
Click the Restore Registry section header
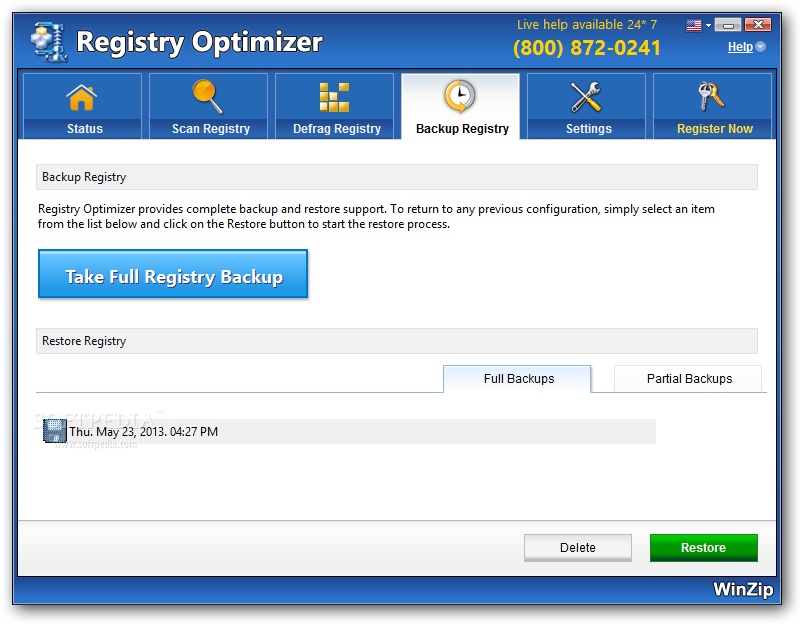point(397,341)
